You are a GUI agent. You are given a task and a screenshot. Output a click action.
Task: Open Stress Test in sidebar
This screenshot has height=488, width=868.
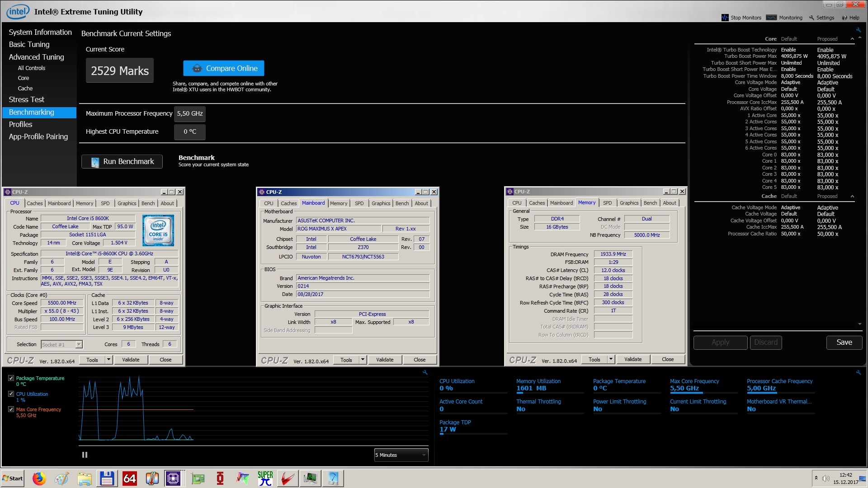[x=27, y=99]
